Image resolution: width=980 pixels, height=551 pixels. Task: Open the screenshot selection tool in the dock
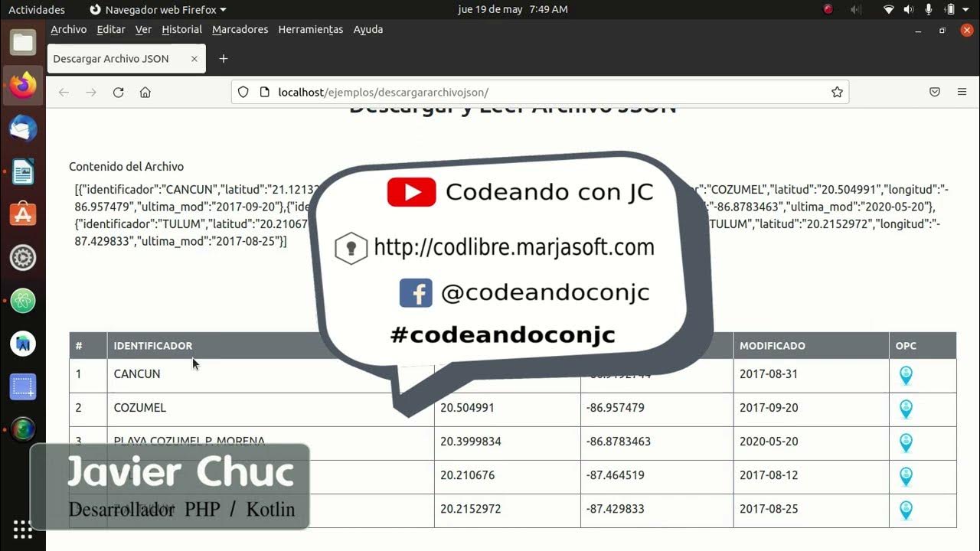[x=23, y=386]
